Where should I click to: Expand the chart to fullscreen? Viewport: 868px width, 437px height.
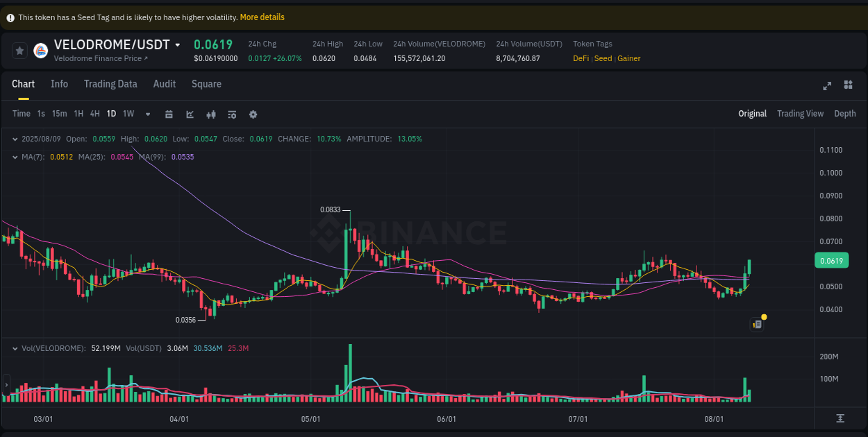click(x=827, y=86)
